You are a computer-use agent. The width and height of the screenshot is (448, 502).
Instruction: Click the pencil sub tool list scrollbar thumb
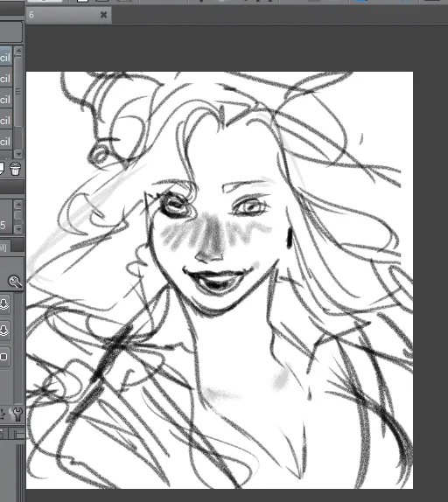18,92
